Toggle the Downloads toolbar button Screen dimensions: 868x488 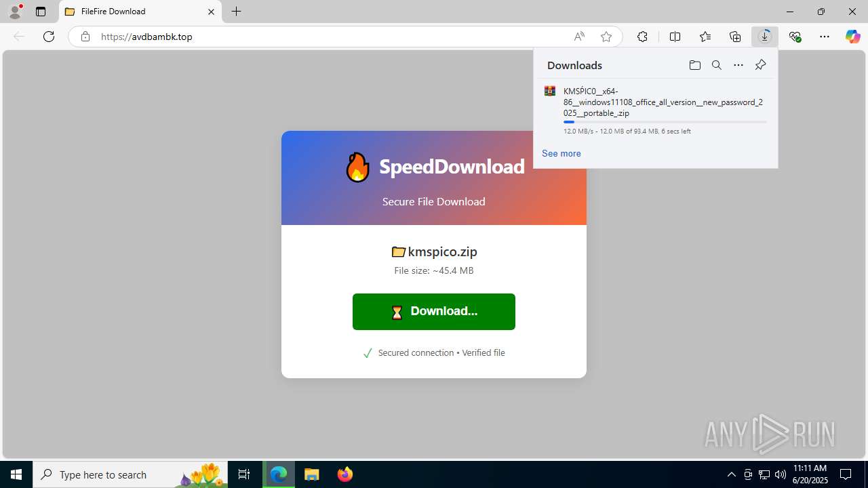click(765, 37)
